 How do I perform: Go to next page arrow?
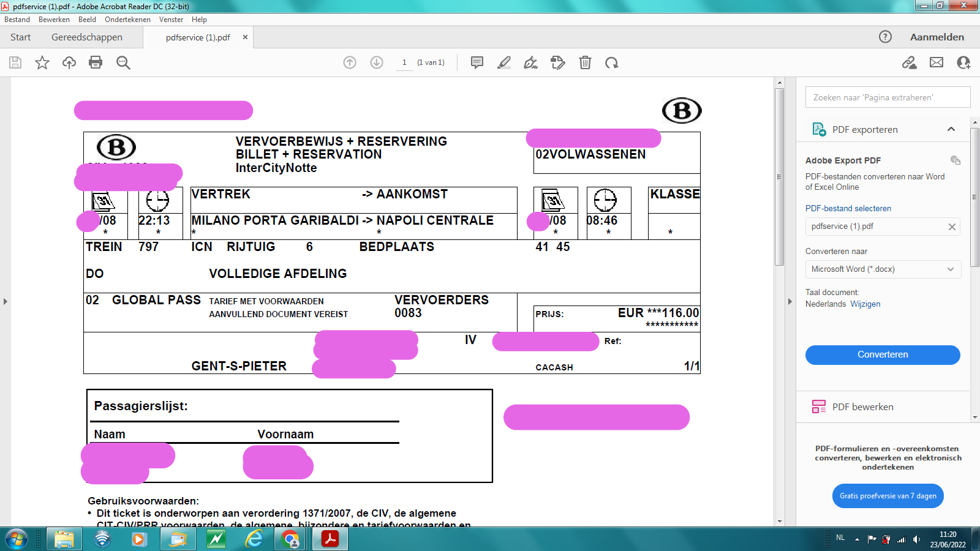click(377, 62)
